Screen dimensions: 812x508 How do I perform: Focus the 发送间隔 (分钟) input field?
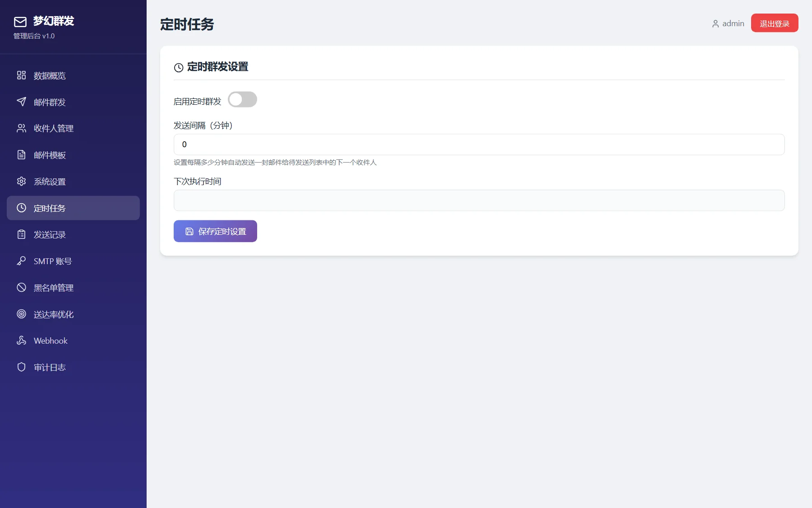pyautogui.click(x=479, y=144)
